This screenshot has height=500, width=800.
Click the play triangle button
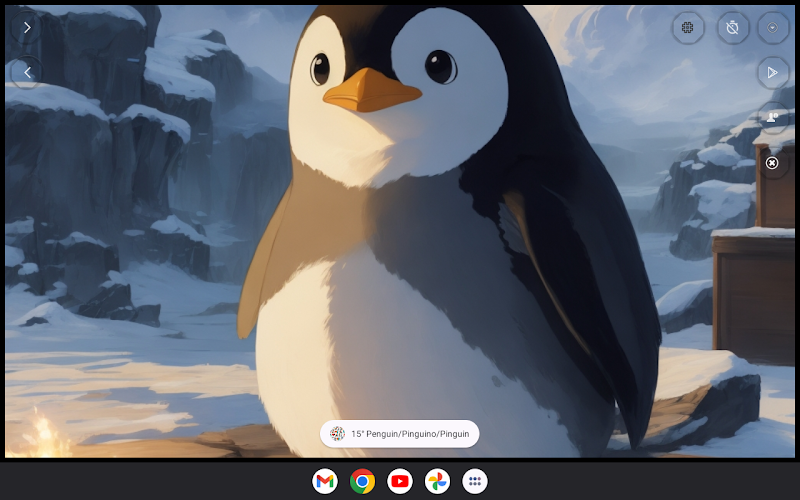click(772, 72)
